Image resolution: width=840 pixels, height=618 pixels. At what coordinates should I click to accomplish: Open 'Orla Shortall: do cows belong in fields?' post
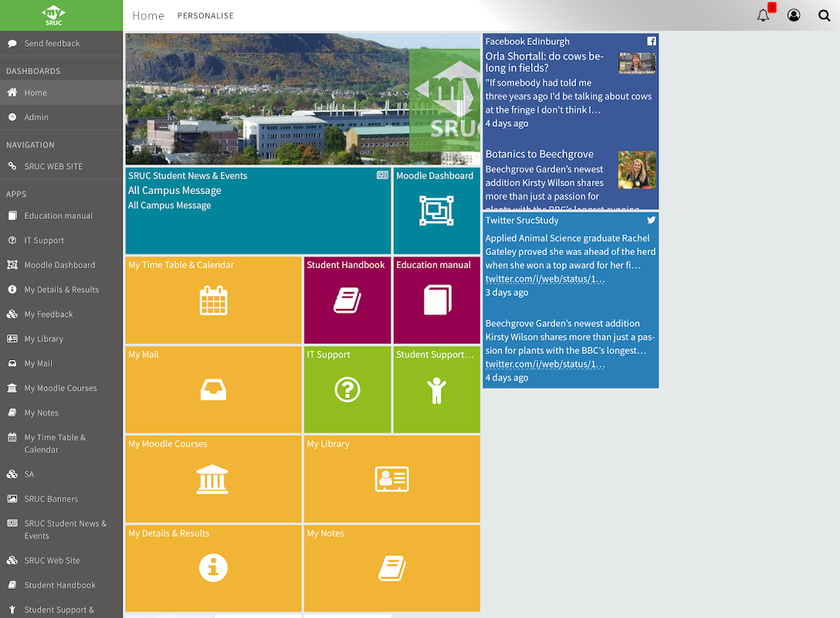[x=544, y=62]
